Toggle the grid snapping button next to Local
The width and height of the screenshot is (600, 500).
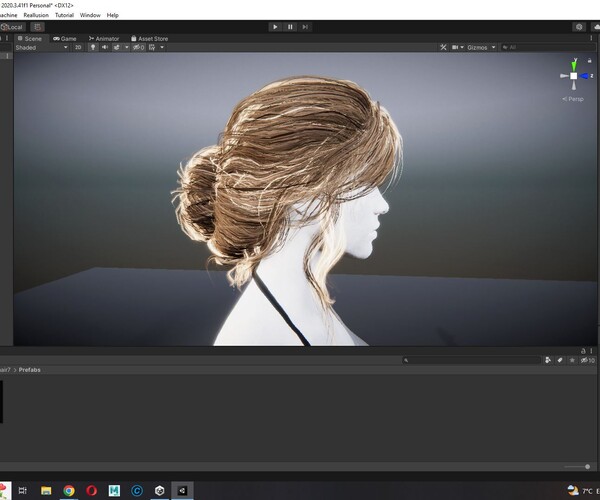click(x=37, y=27)
